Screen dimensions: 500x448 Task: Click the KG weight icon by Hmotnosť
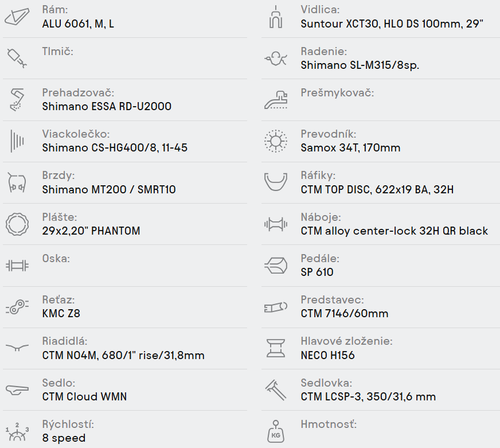pyautogui.click(x=276, y=431)
